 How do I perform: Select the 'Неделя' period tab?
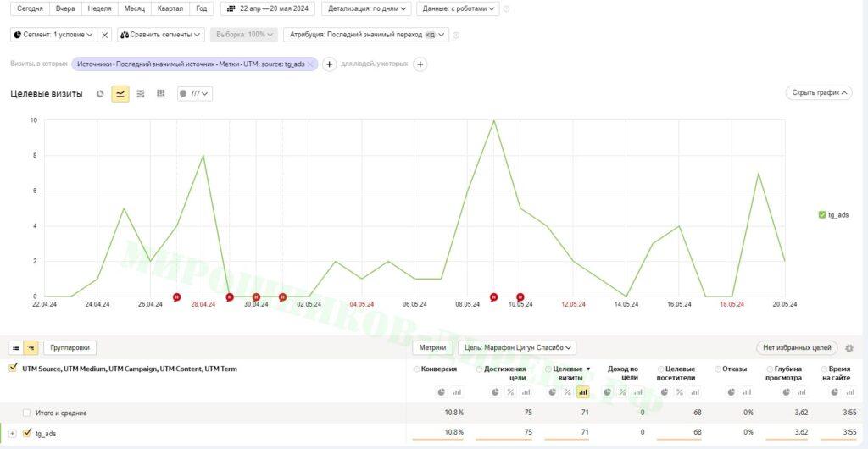99,8
